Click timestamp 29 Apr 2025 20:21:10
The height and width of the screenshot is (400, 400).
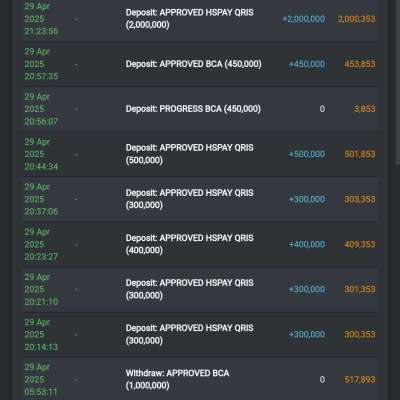pyautogui.click(x=41, y=289)
